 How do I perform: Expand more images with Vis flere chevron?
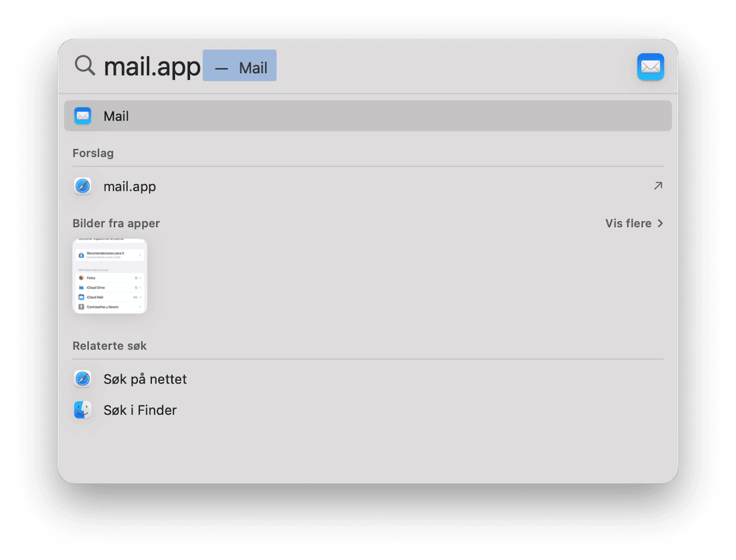pos(660,223)
